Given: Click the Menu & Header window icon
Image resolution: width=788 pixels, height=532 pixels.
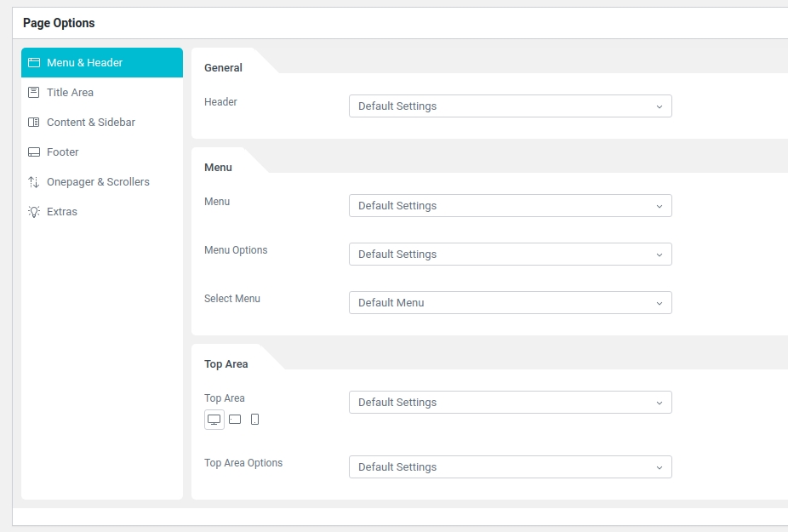Looking at the screenshot, I should pos(34,63).
